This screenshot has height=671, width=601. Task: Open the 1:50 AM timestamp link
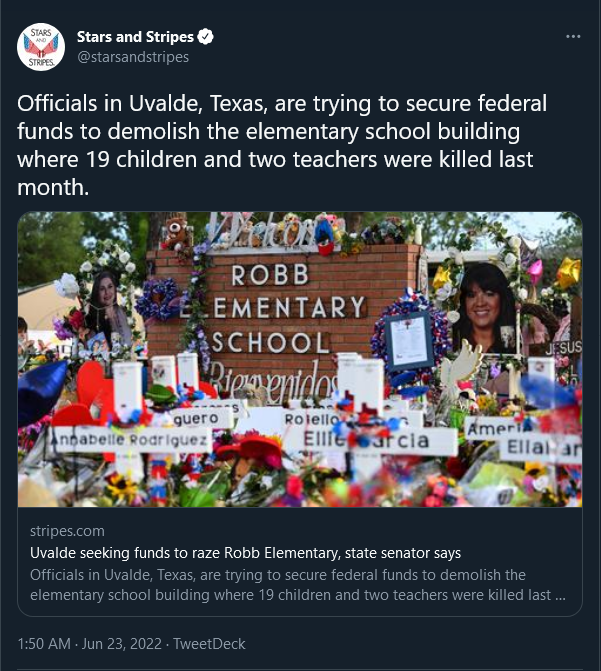click(x=44, y=644)
